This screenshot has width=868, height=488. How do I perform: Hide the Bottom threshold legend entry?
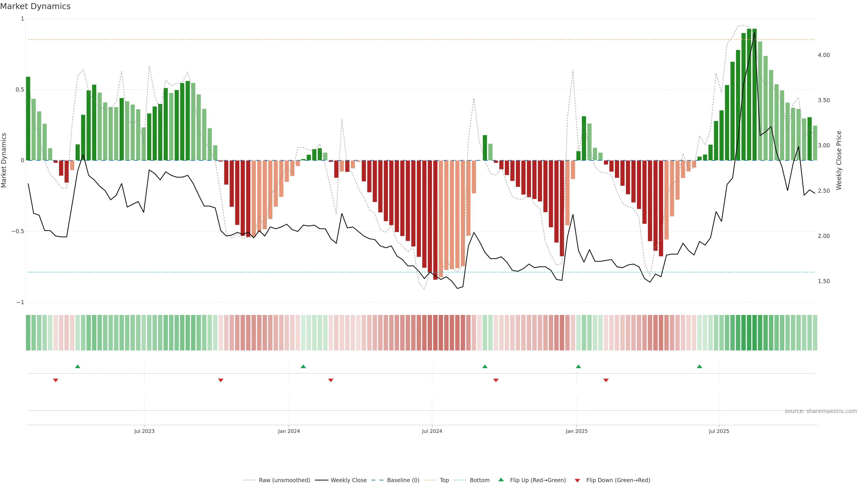click(479, 480)
